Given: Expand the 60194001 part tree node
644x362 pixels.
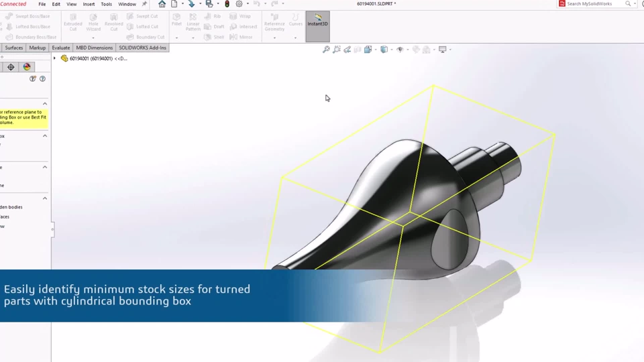Looking at the screenshot, I should 54,58.
